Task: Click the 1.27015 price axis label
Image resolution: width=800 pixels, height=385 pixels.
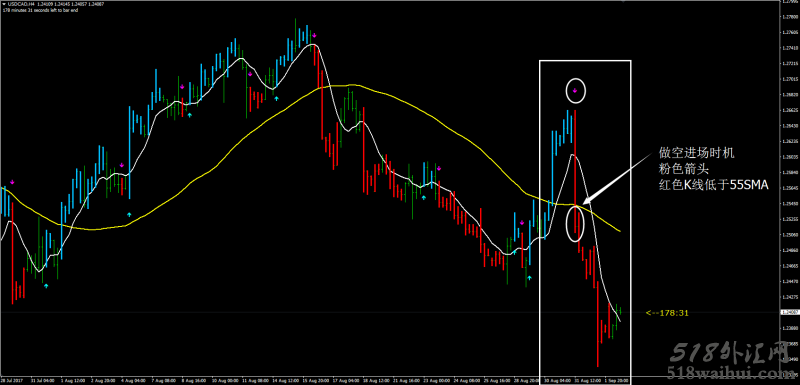Action: 790,79
